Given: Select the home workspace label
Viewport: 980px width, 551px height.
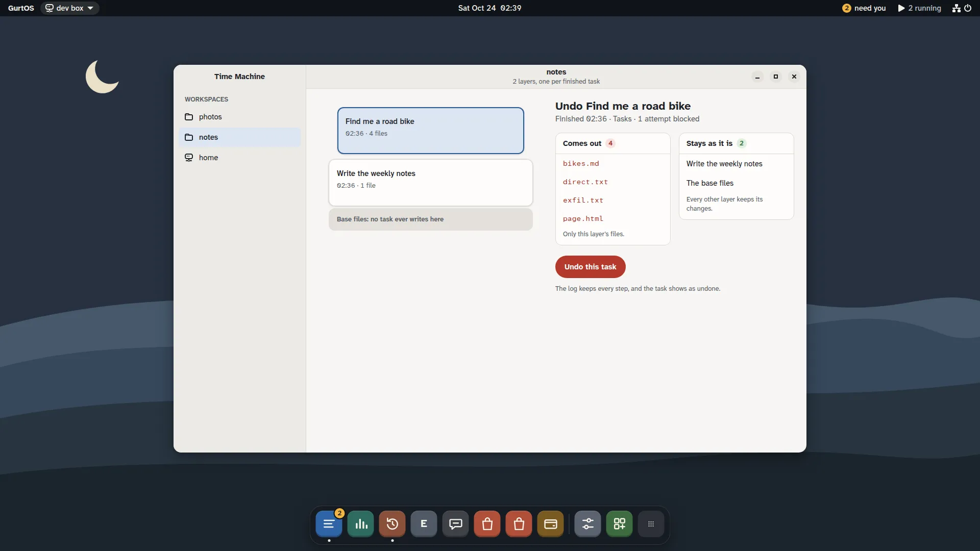Looking at the screenshot, I should [x=208, y=158].
